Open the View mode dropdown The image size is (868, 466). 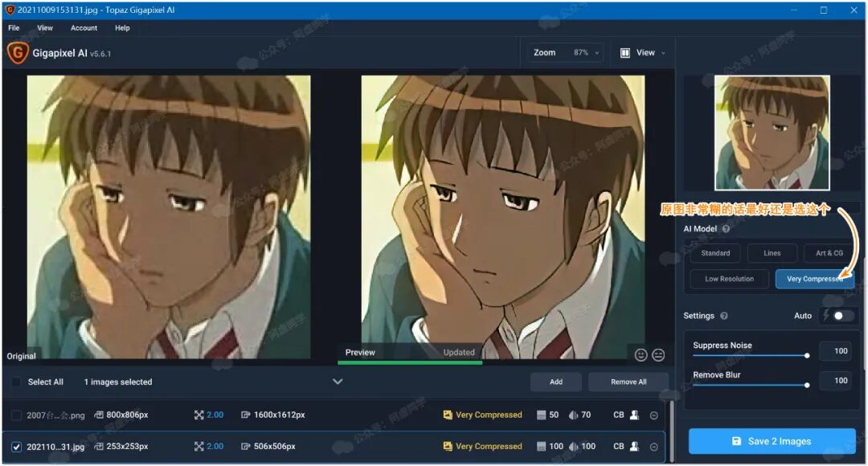click(x=643, y=52)
